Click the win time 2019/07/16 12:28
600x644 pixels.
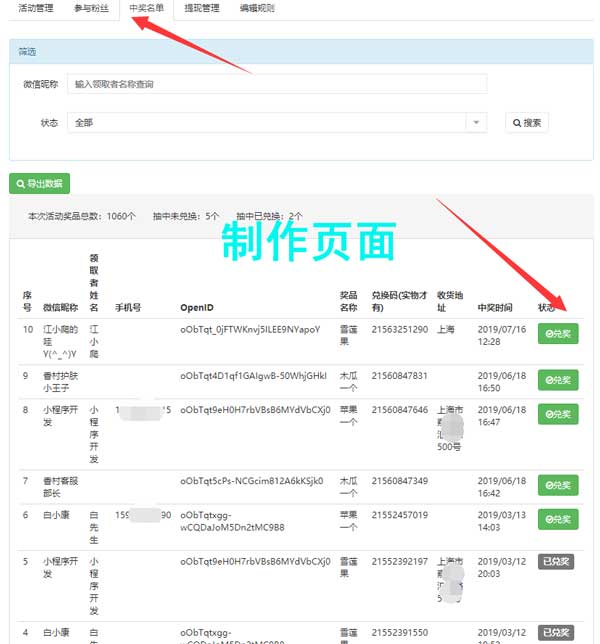click(501, 336)
